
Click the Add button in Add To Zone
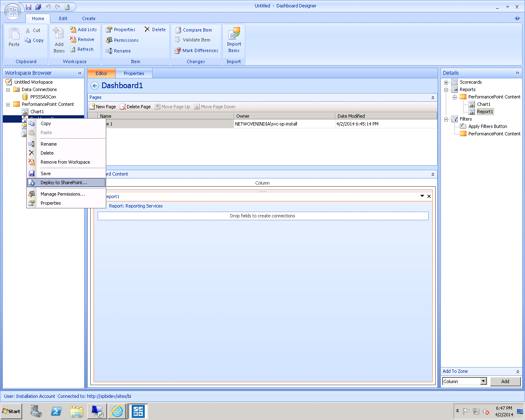[x=505, y=381]
